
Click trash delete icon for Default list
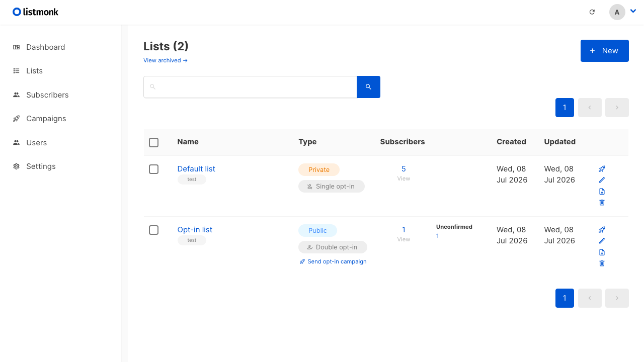(602, 203)
